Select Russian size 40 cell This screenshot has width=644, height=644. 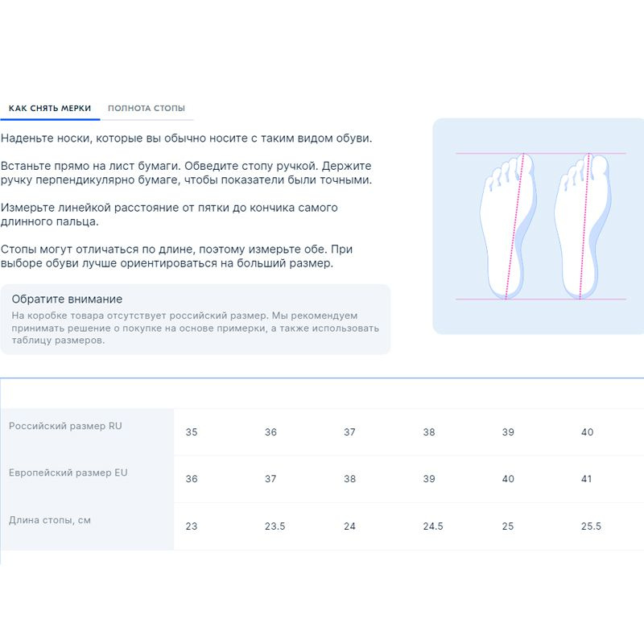(587, 432)
